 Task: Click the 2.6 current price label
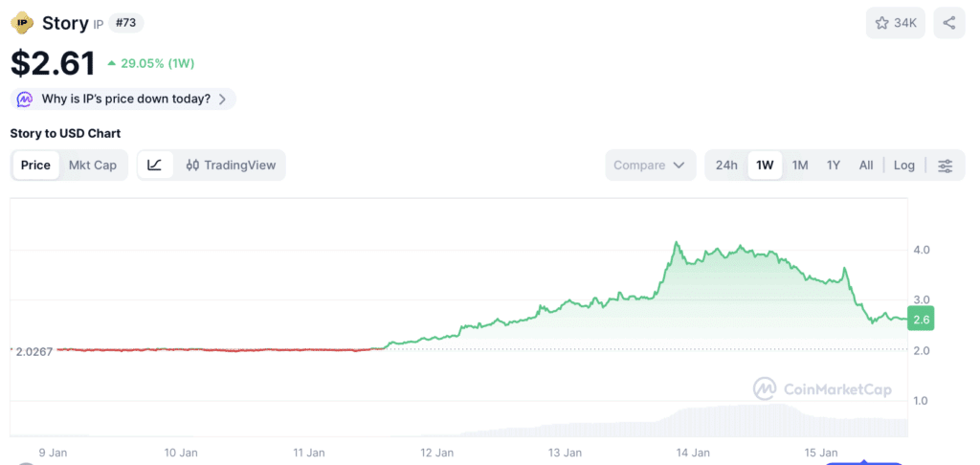point(922,320)
